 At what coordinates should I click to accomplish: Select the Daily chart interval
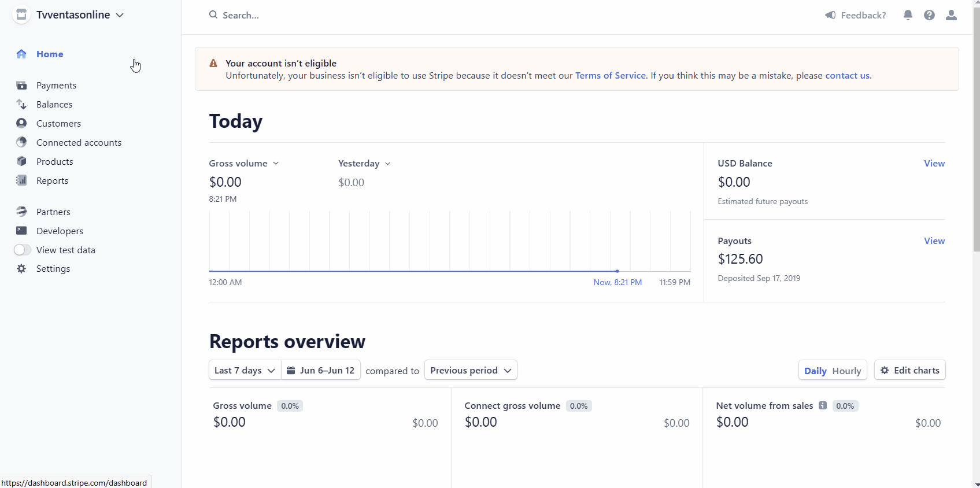(x=815, y=371)
